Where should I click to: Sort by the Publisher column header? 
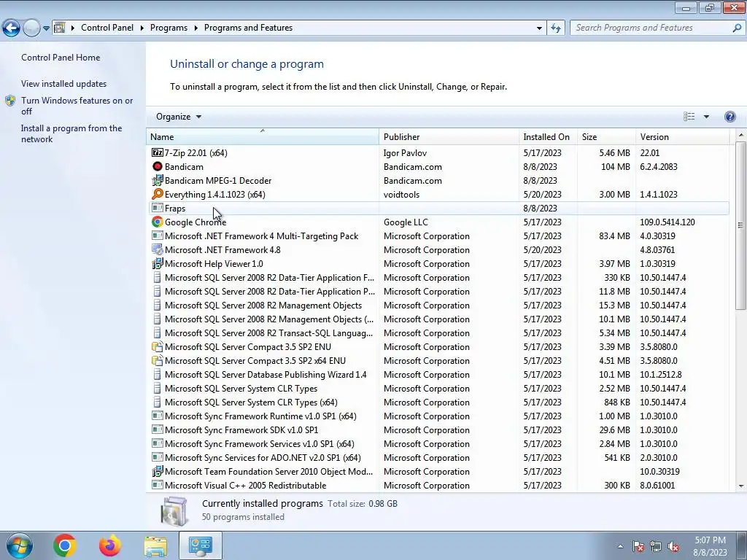[x=449, y=136]
